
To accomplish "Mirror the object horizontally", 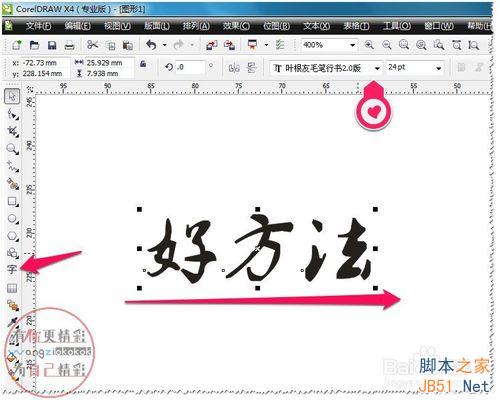I will [x=234, y=68].
